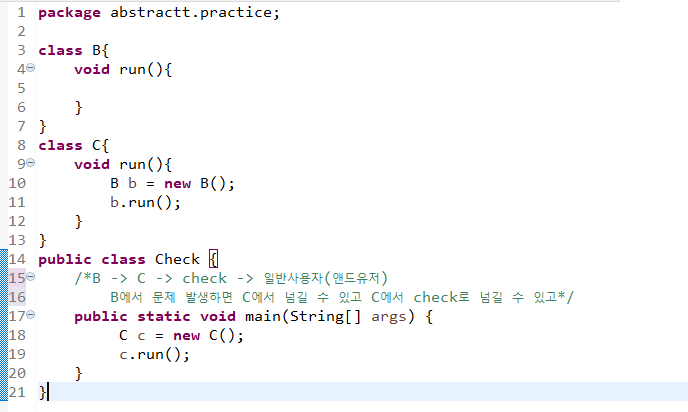Image resolution: width=688 pixels, height=412 pixels.
Task: Click the highlighted opening brace after Check
Action: tap(213, 259)
